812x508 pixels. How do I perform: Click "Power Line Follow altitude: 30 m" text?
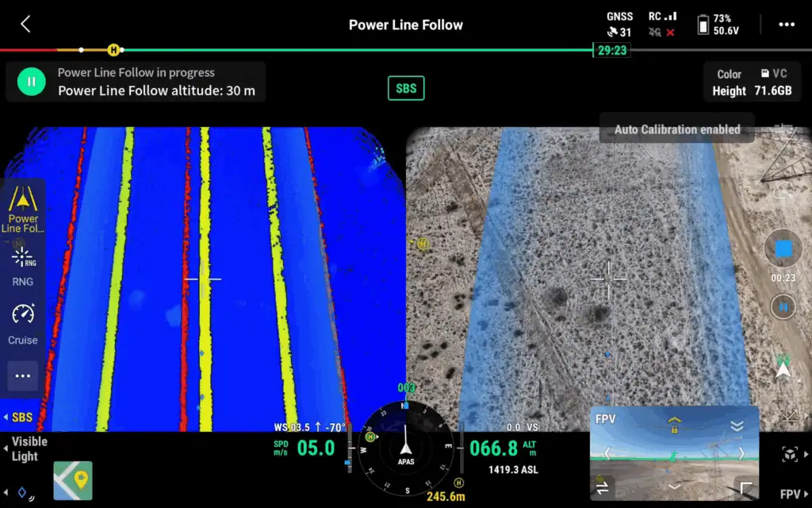click(156, 90)
